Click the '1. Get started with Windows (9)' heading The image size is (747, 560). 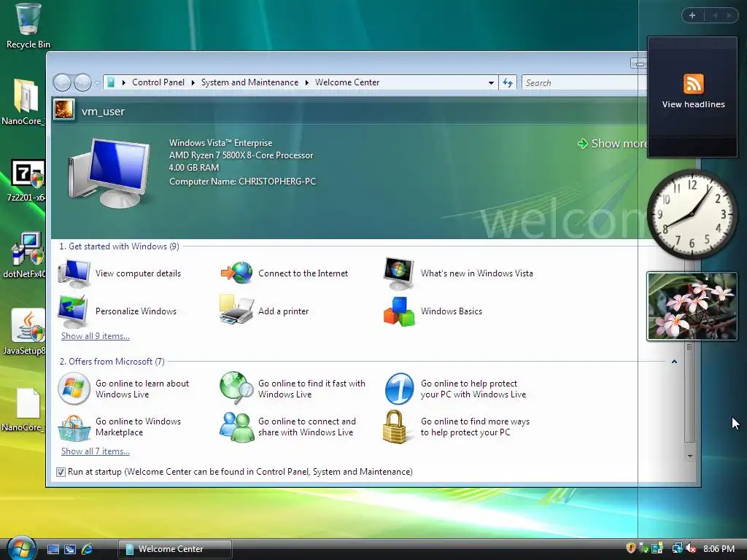[x=119, y=246]
